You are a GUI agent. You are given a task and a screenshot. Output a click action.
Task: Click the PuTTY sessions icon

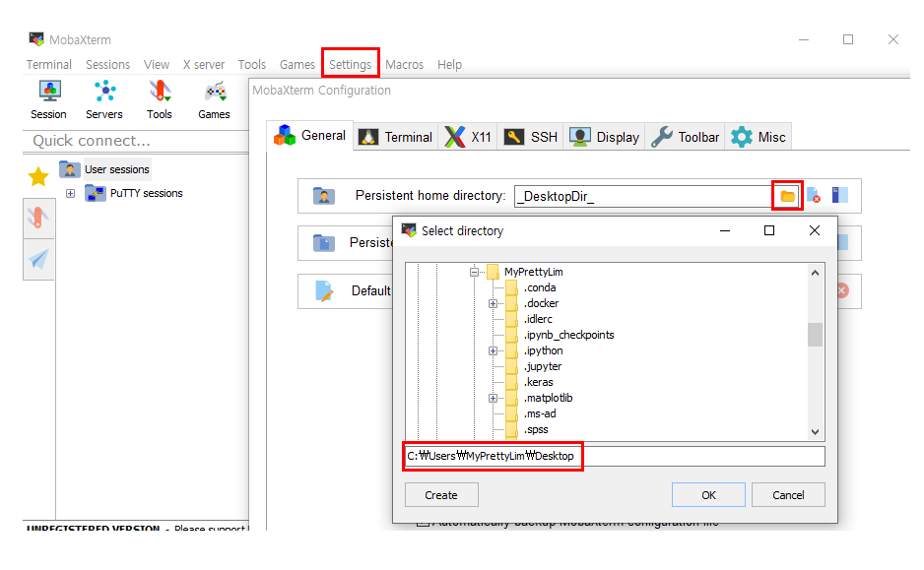95,193
